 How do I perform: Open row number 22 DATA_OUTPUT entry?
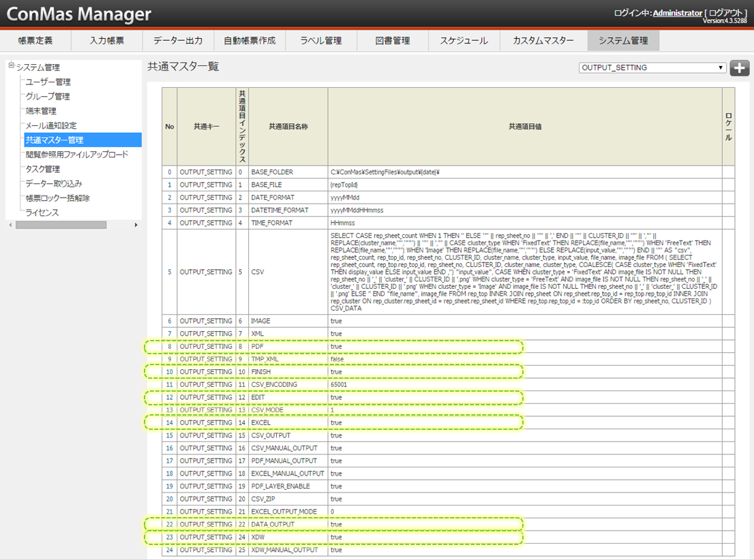(170, 524)
